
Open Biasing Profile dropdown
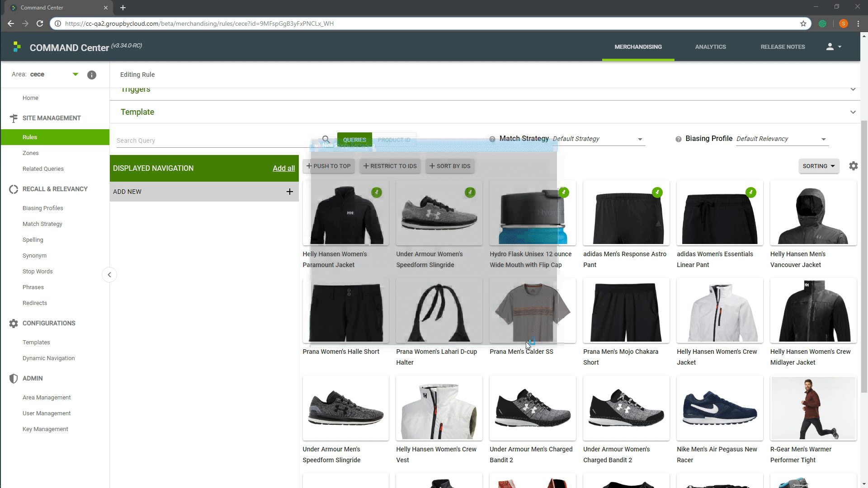click(782, 139)
